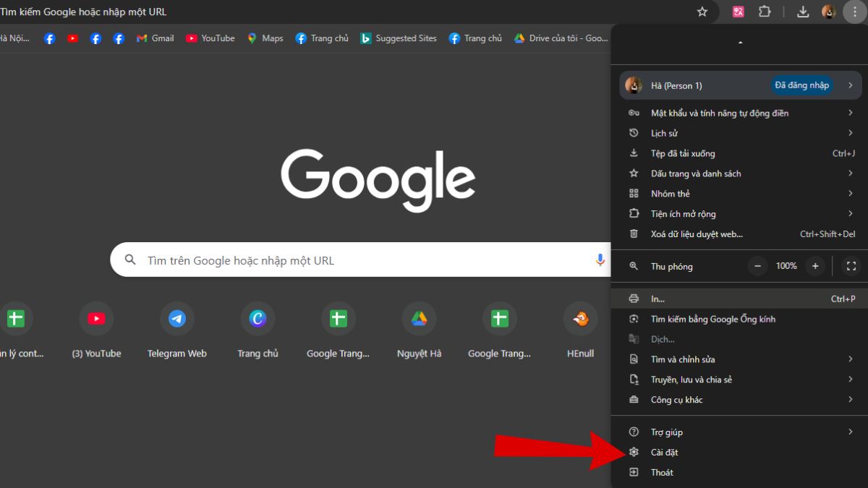Click the trash icon beside Xoá dữ liệu
The height and width of the screenshot is (488, 868).
point(634,234)
